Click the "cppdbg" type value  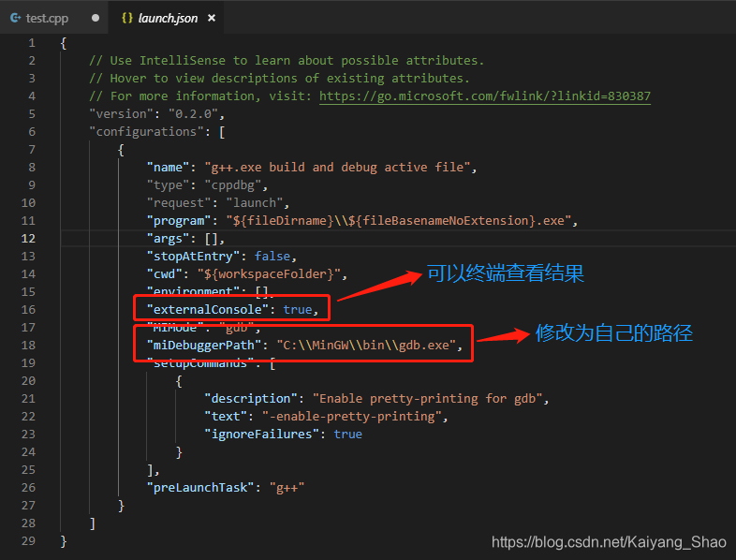point(233,185)
